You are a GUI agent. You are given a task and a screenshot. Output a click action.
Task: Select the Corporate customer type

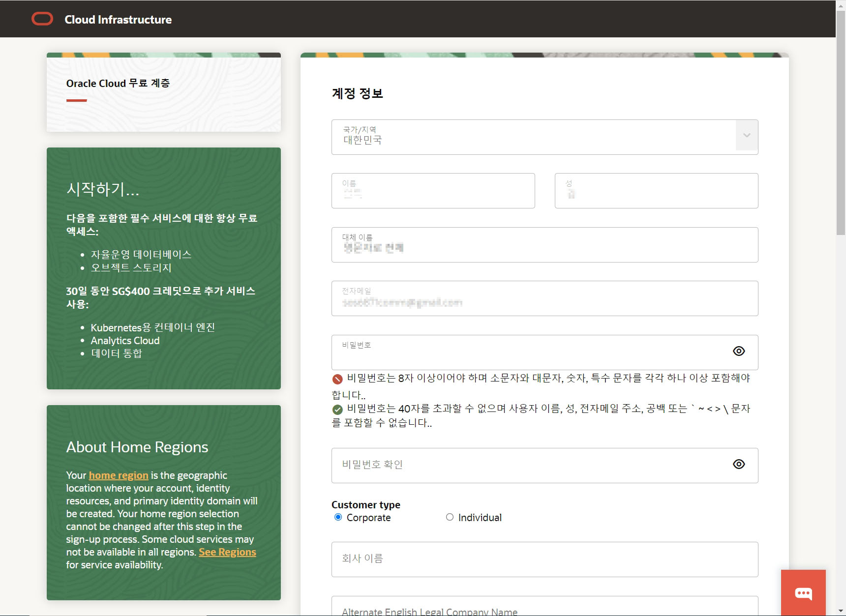pos(338,517)
